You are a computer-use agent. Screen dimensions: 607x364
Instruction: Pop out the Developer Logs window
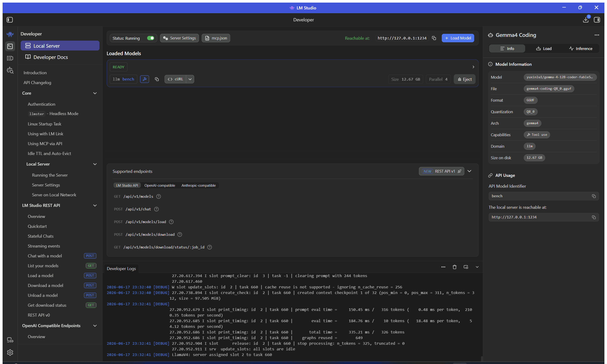pyautogui.click(x=466, y=267)
